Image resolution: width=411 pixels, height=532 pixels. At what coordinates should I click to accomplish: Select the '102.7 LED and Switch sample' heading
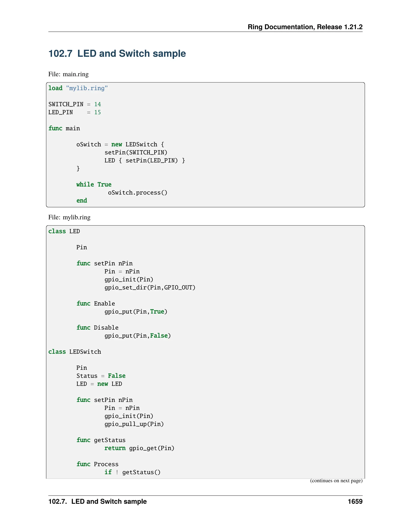117,53
